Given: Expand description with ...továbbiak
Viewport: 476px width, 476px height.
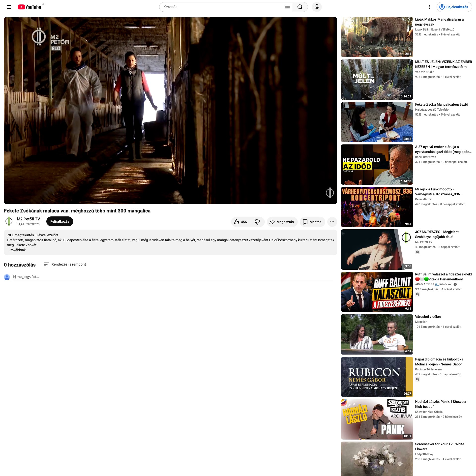Looking at the screenshot, I should point(16,250).
